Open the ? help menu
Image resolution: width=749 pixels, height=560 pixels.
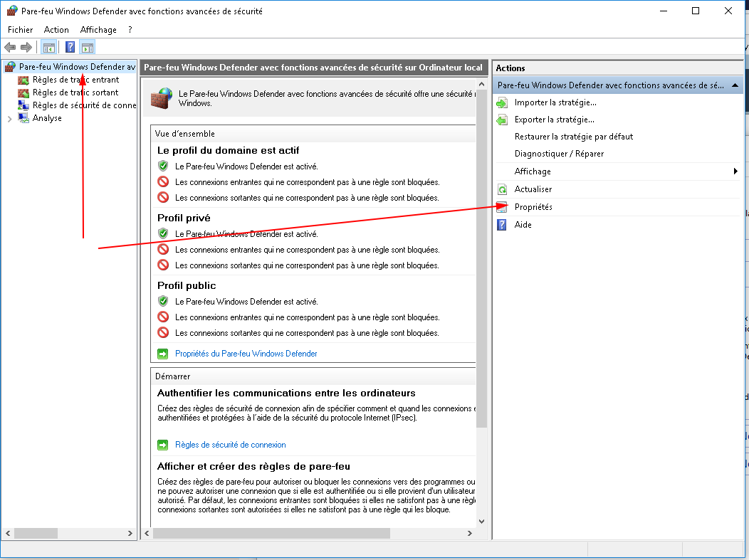[130, 30]
